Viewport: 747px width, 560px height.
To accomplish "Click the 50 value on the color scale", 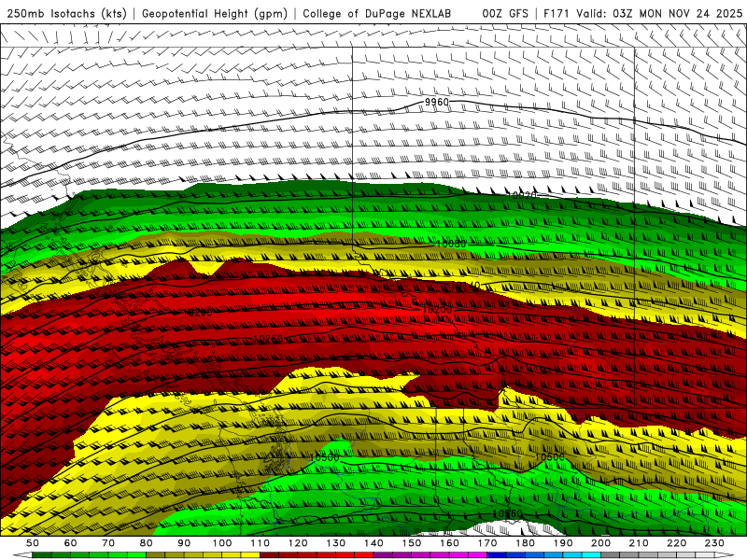I will click(33, 543).
